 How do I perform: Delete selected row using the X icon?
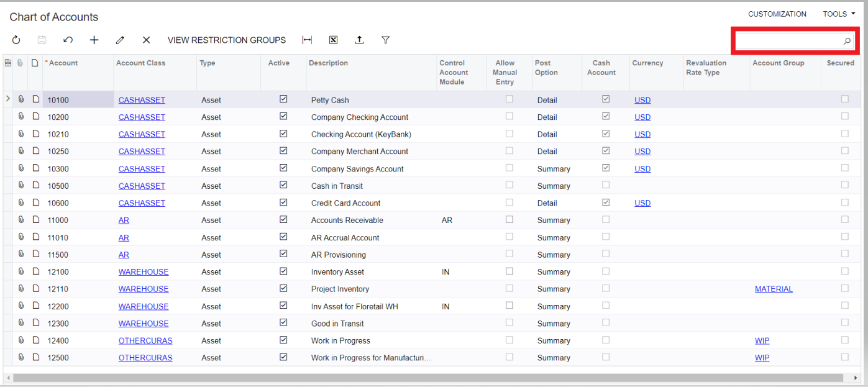[x=146, y=40]
